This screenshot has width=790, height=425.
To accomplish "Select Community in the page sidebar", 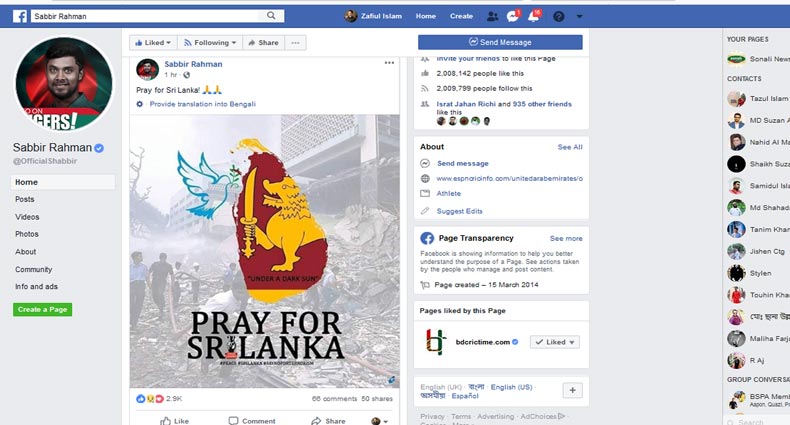I will tap(33, 269).
